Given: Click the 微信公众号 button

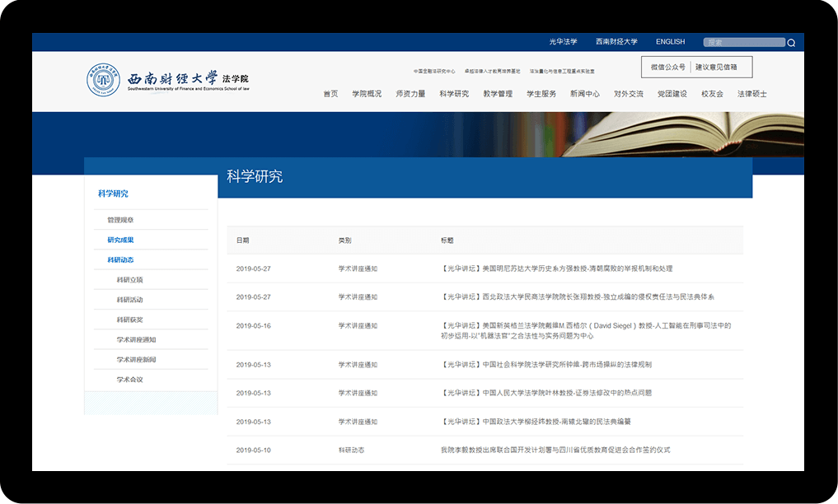Looking at the screenshot, I should (667, 68).
